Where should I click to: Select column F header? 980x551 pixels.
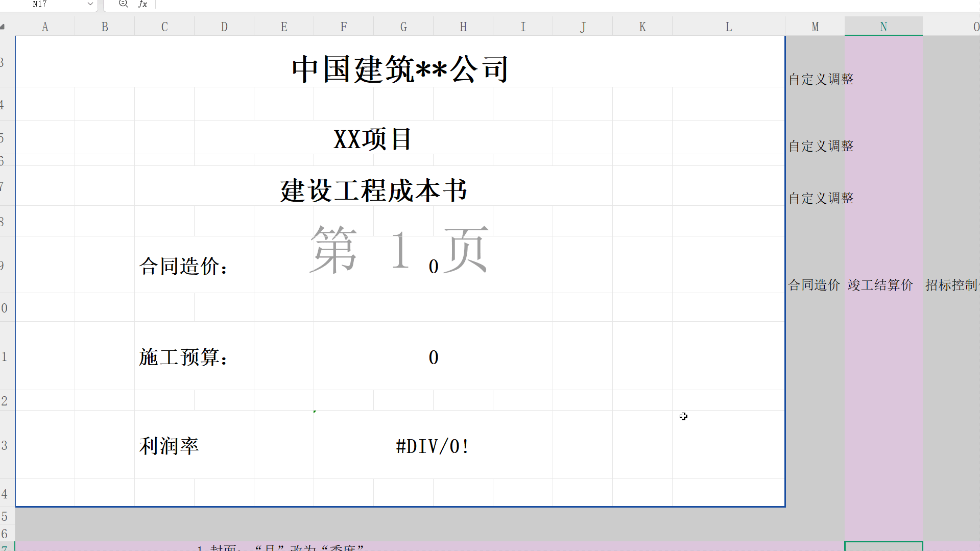click(344, 27)
